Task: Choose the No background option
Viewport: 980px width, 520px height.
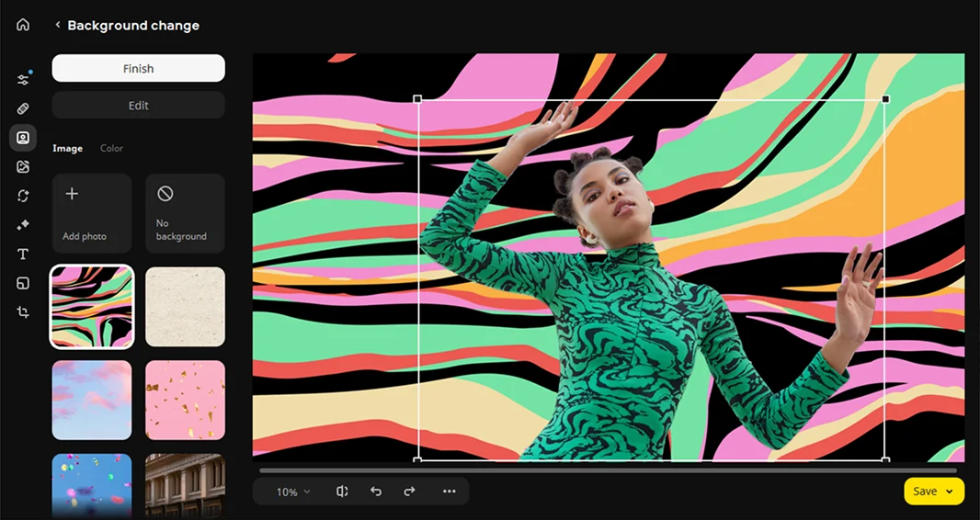Action: (185, 213)
